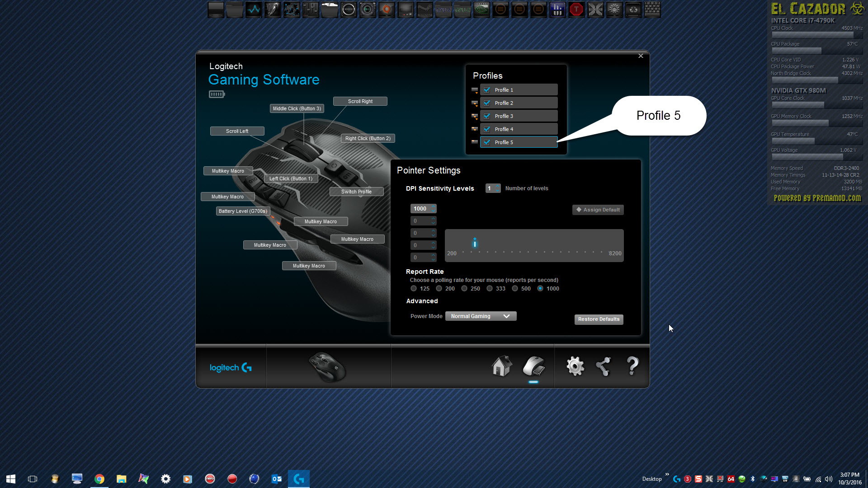Viewport: 868px width, 488px height.
Task: Adjust the Number of levels stepper
Action: 498,188
